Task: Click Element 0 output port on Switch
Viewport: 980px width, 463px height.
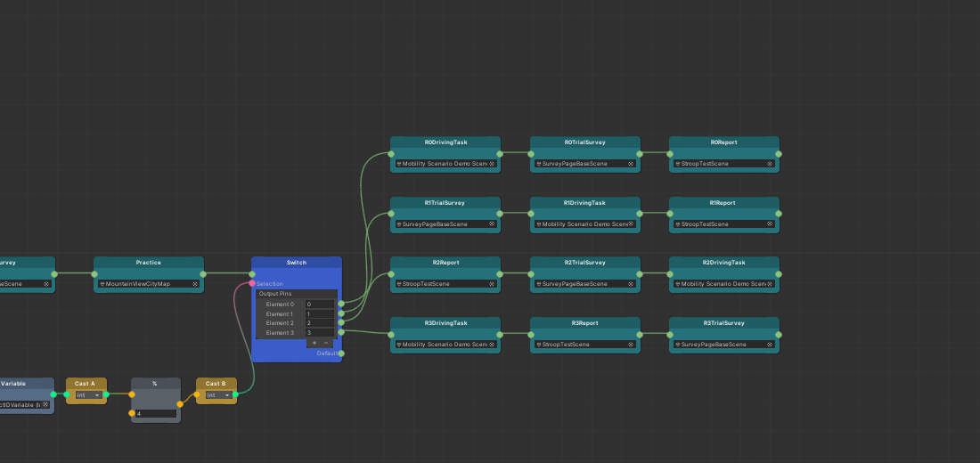Action: point(340,305)
